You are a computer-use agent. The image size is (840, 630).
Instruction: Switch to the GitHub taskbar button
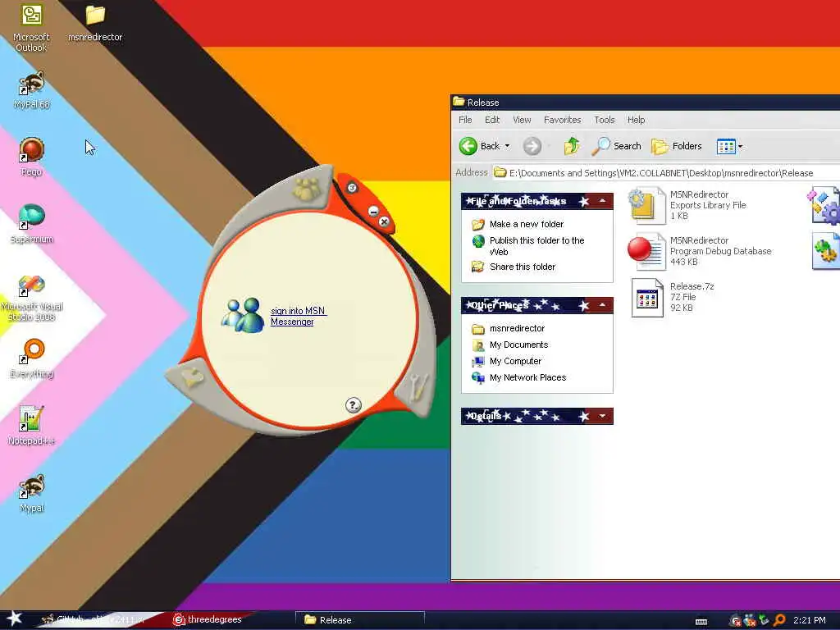point(94,620)
